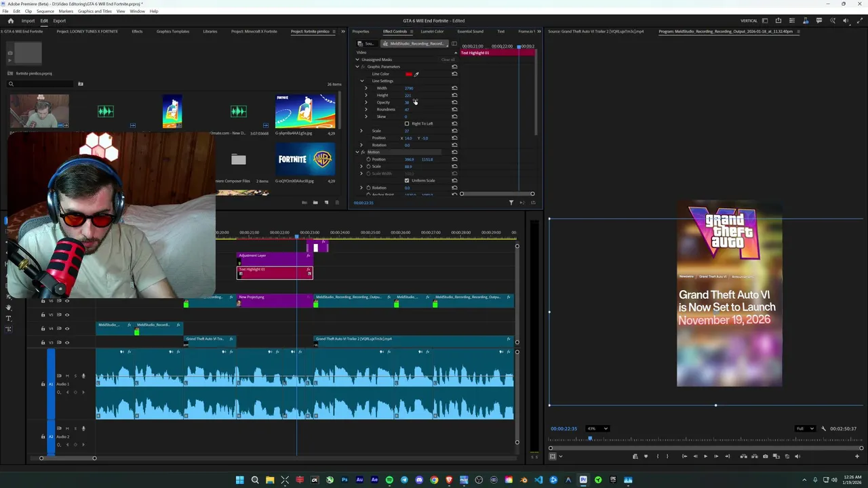Toggle Position animation stopwatch under Motion

(368, 159)
